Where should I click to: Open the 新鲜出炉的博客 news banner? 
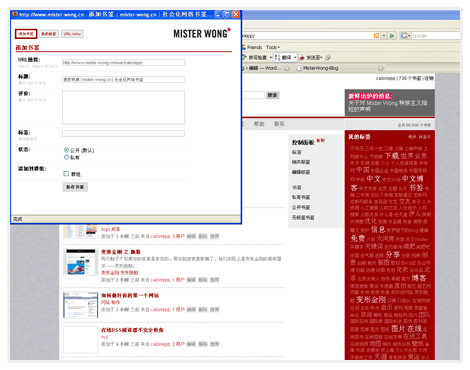[389, 103]
